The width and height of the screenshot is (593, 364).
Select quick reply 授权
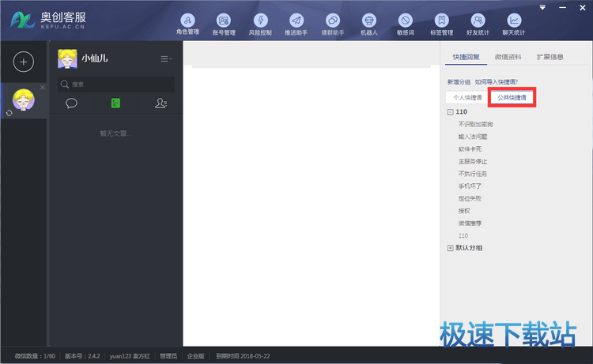tap(464, 211)
